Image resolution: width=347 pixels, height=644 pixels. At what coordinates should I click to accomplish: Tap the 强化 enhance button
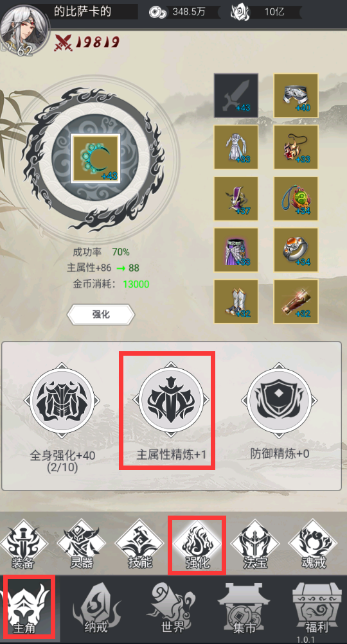(x=101, y=315)
